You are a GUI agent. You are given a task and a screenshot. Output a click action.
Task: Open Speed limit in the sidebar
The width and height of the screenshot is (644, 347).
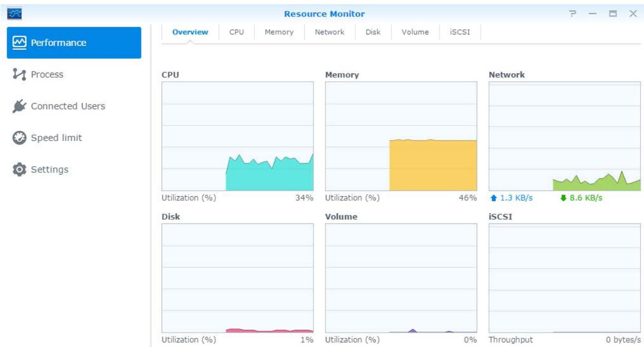[74, 138]
